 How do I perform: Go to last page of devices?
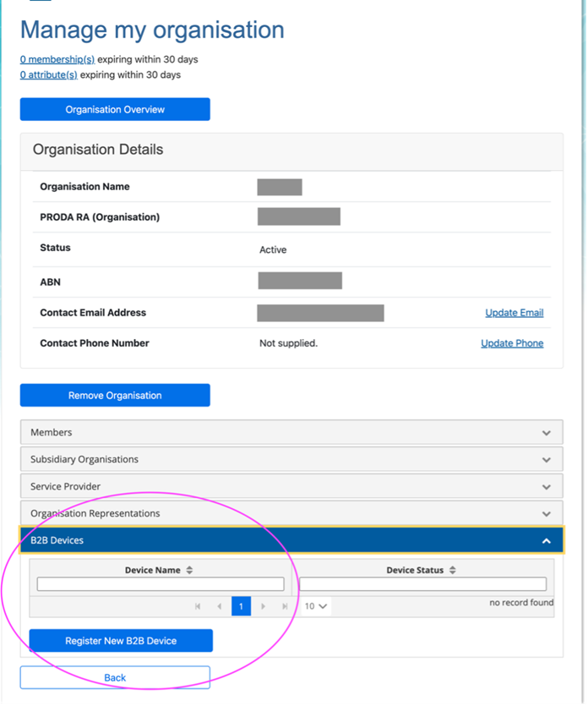(x=285, y=606)
